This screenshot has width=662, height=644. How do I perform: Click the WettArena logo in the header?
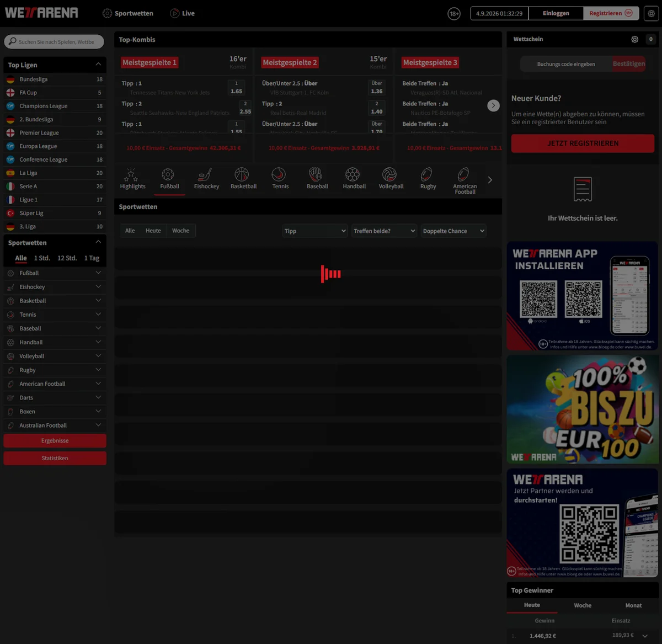coord(41,13)
